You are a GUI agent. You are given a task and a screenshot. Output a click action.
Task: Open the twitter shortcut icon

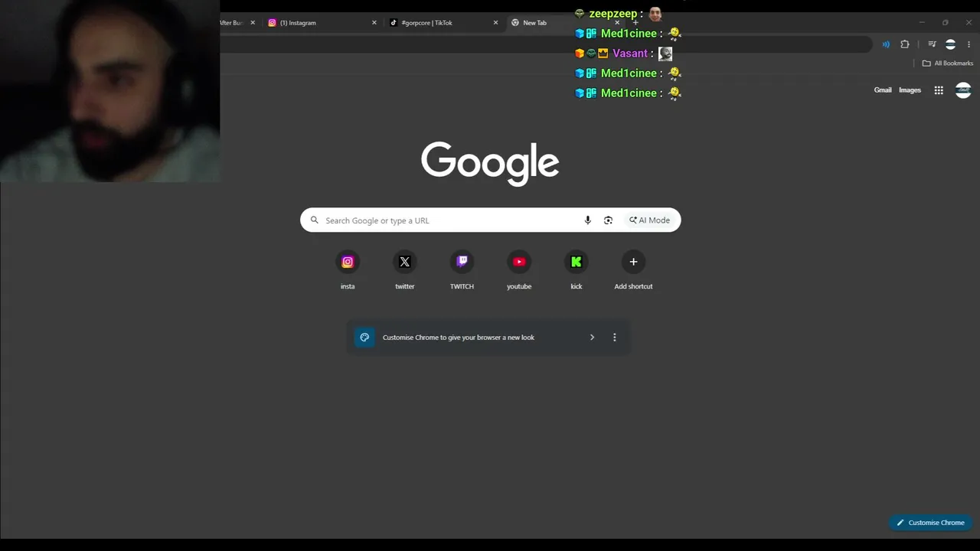click(x=405, y=262)
